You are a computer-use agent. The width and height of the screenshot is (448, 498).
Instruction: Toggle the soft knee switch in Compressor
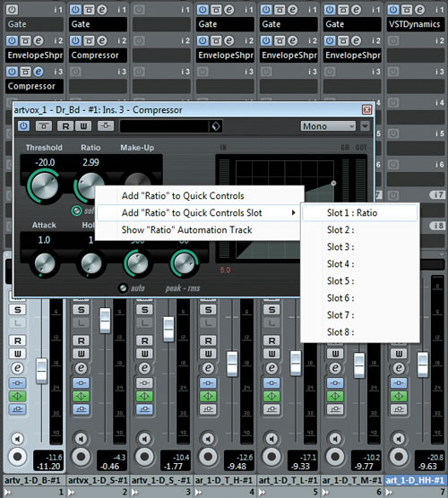(76, 210)
